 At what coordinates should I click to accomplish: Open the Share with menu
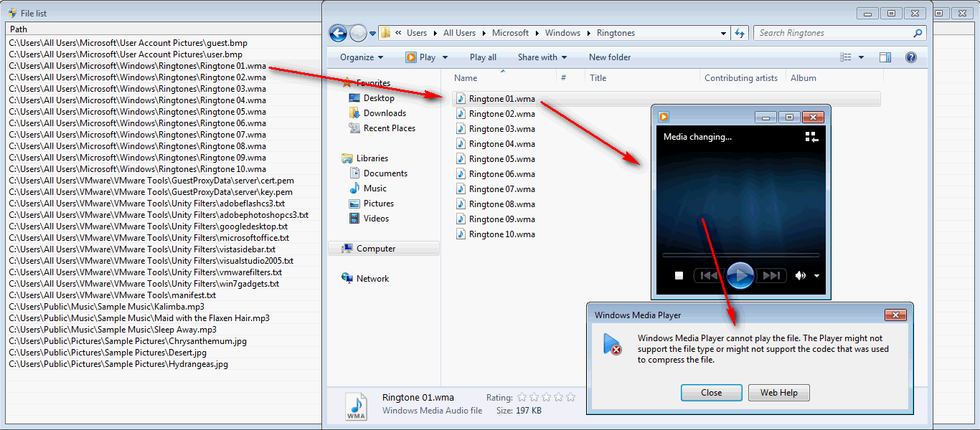click(542, 57)
